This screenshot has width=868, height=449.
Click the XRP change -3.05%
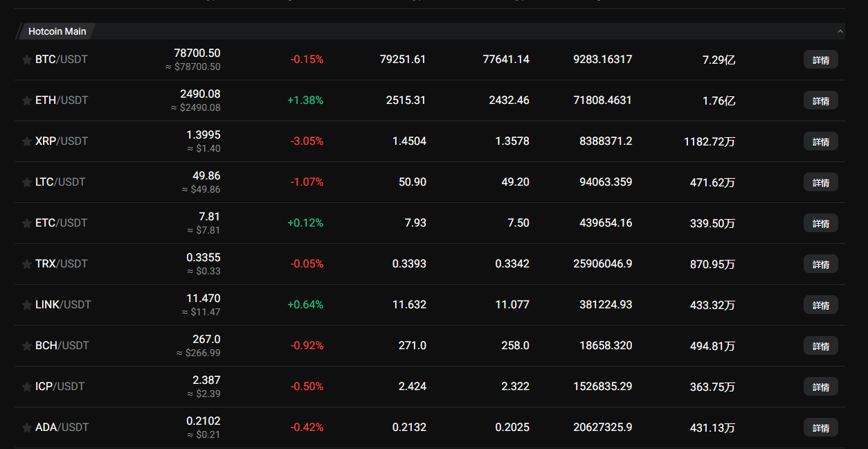(307, 141)
